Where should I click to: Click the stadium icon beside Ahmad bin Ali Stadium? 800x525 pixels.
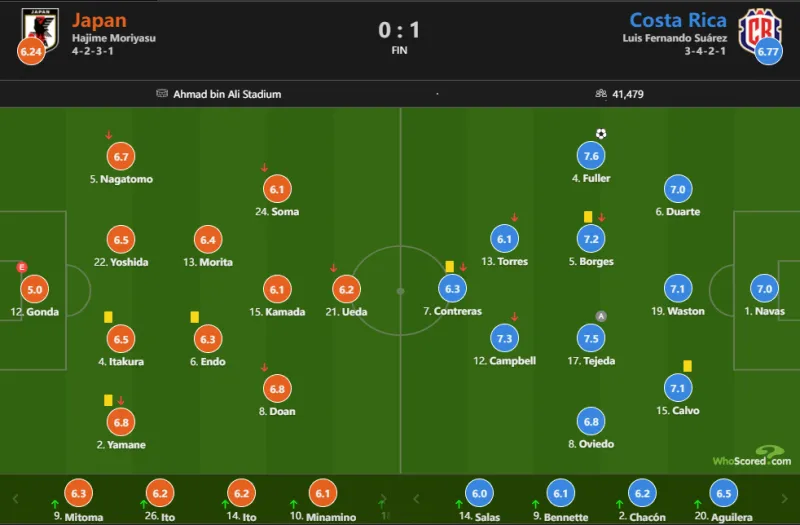(162, 94)
